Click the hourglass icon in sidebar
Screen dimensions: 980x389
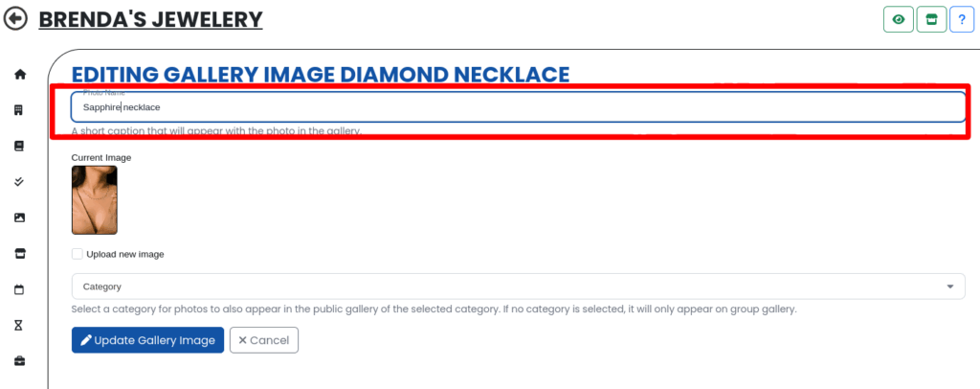tap(20, 326)
